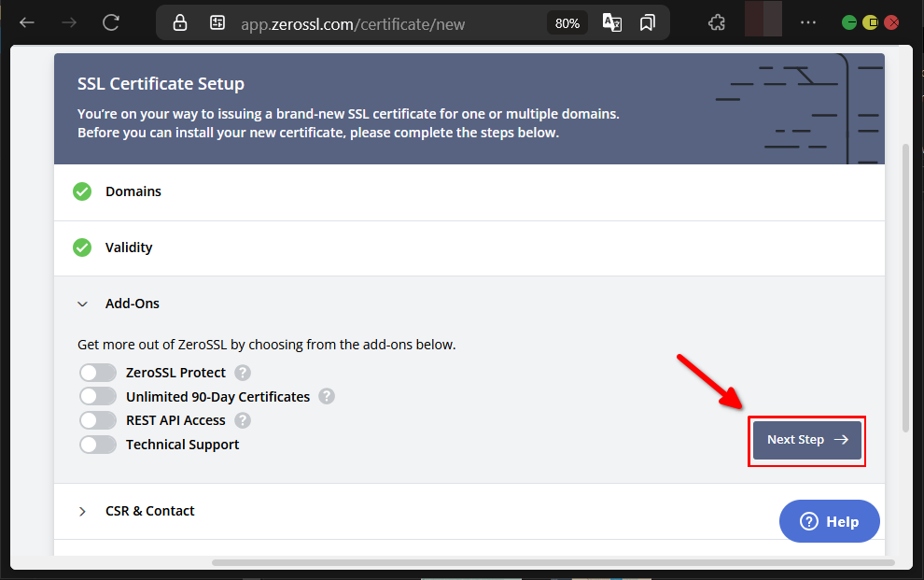View site security lock info
Screen dimensions: 924x580
tap(180, 23)
